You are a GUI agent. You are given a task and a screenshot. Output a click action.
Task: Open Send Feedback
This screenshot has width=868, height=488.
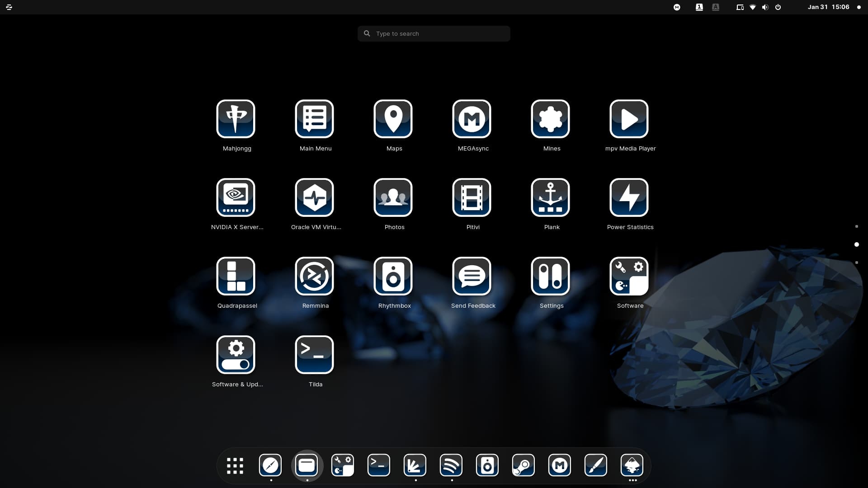472,276
